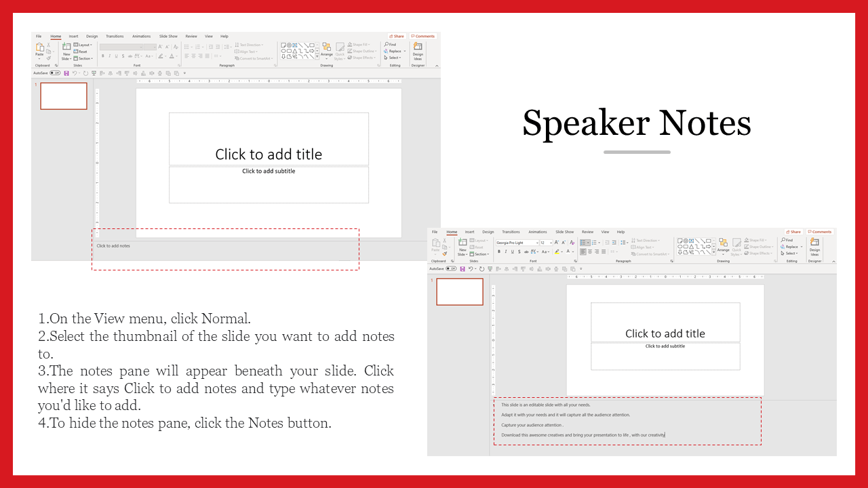The width and height of the screenshot is (868, 488).
Task: Click Undo arrow in lower-right window quick access bar
Action: (471, 269)
